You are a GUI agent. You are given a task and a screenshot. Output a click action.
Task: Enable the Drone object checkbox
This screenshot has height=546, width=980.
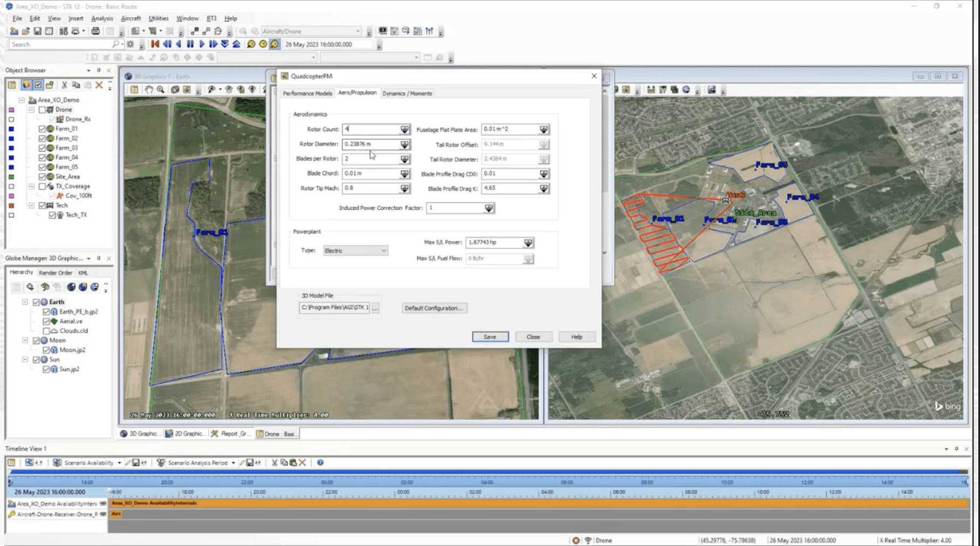point(43,110)
